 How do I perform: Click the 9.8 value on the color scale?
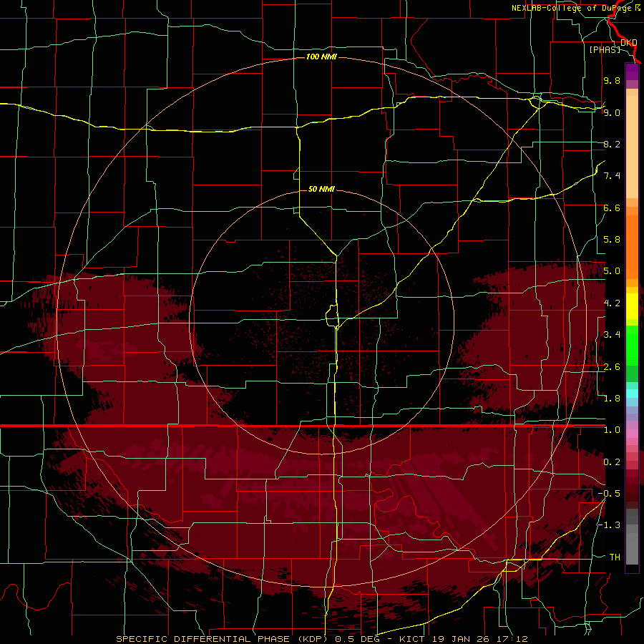point(612,80)
